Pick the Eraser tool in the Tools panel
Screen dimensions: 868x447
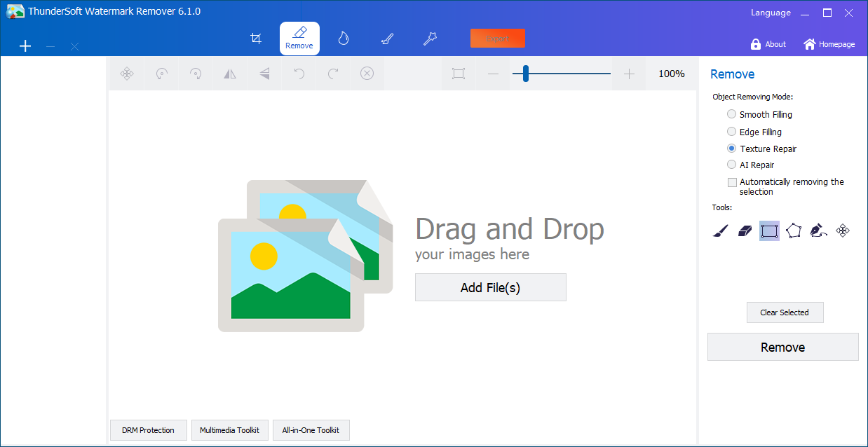745,230
